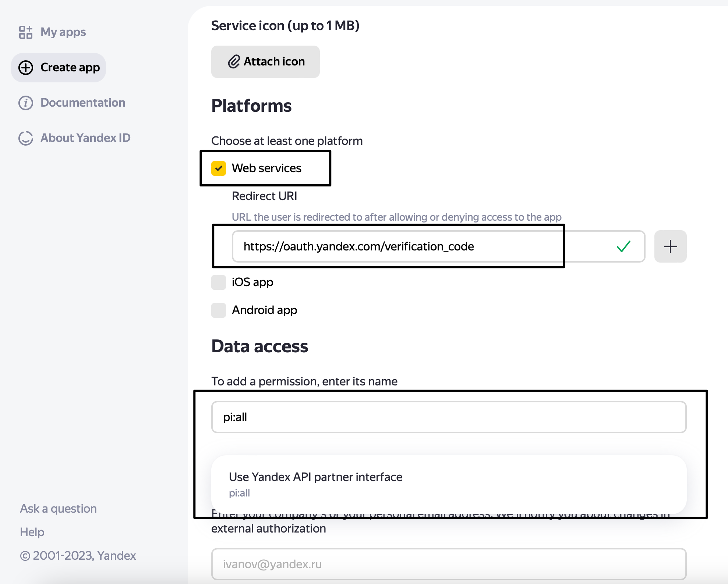The image size is (728, 584).
Task: Enable the Android app checkbox
Action: (x=219, y=310)
